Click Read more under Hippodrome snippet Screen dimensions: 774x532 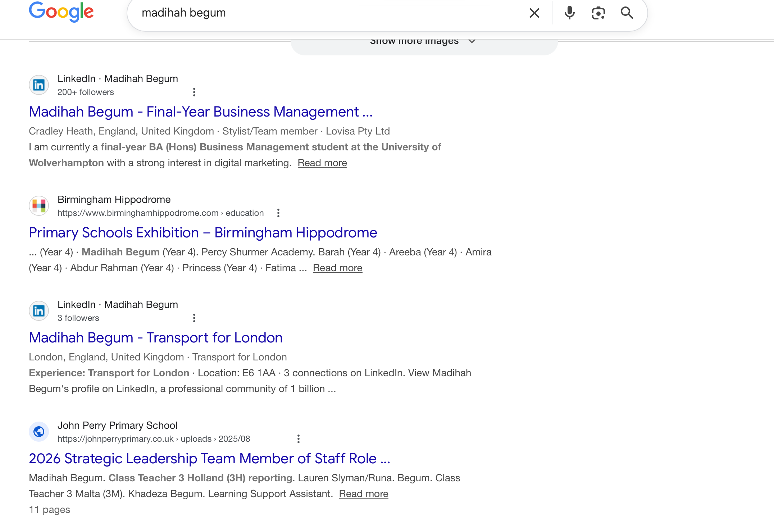tap(337, 268)
